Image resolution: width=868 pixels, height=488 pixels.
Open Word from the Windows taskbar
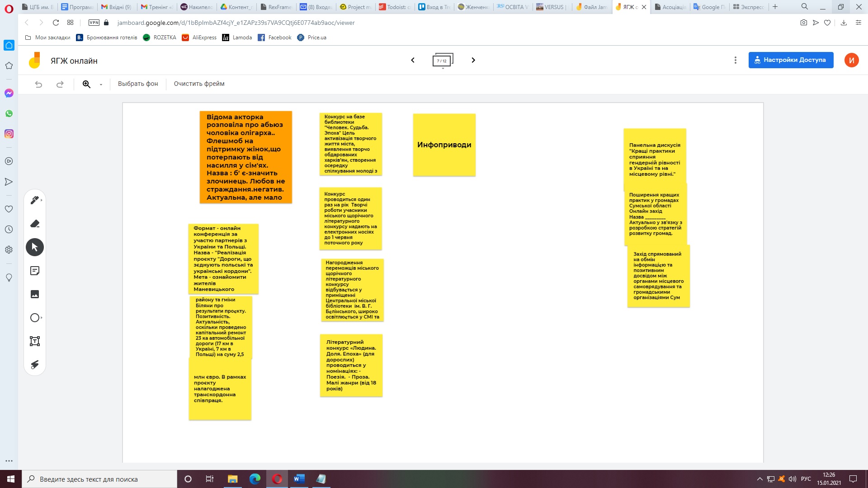point(299,479)
